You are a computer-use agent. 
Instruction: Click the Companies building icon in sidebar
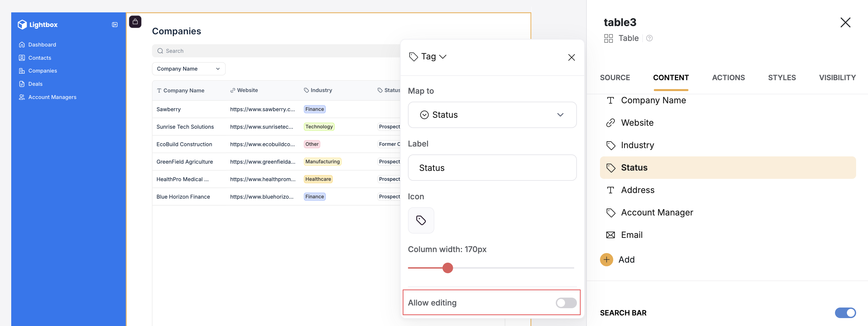(x=22, y=71)
